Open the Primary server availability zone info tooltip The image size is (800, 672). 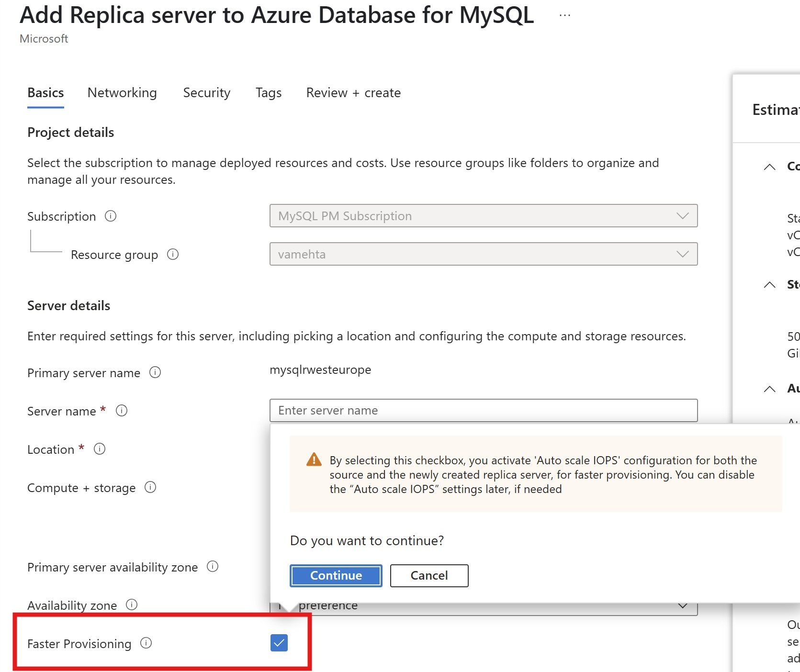tap(212, 567)
